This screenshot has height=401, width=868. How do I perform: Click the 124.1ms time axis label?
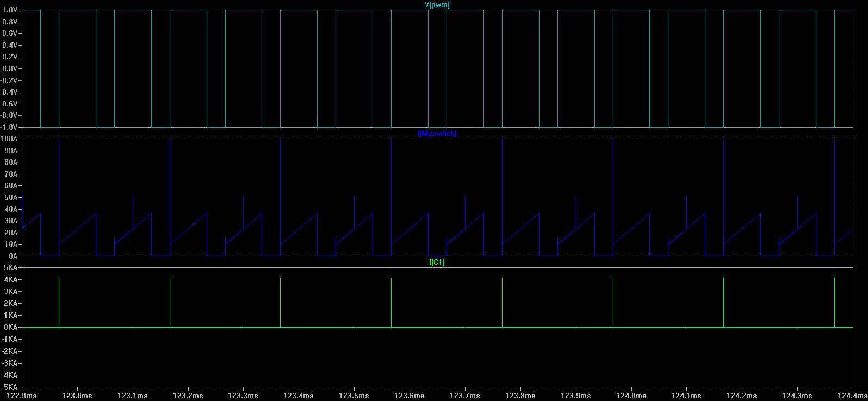686,396
